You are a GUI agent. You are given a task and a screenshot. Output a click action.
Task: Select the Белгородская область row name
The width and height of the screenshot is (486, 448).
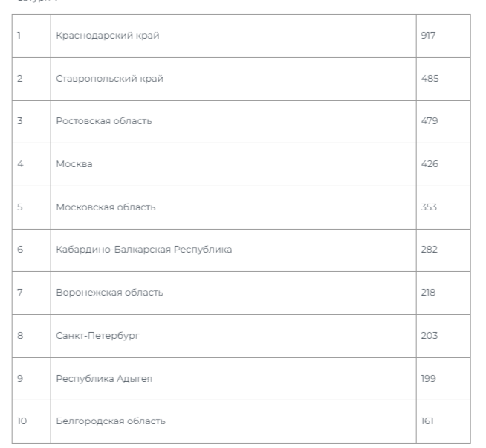(x=111, y=421)
